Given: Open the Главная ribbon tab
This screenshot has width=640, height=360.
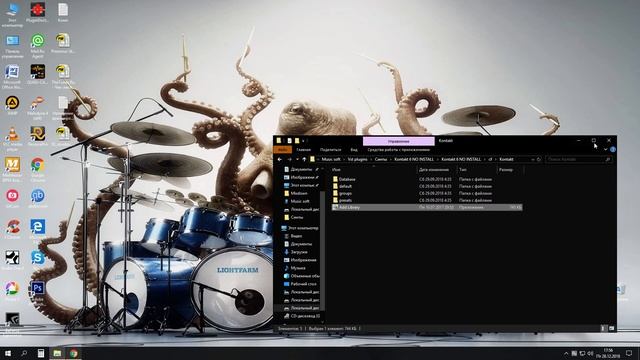Looking at the screenshot, I should [304, 150].
